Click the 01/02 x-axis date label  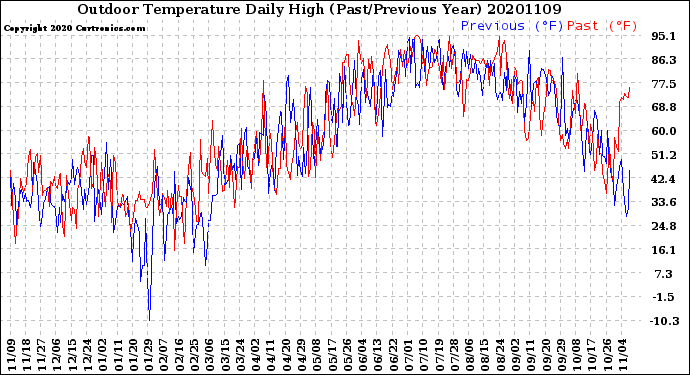[x=103, y=355]
